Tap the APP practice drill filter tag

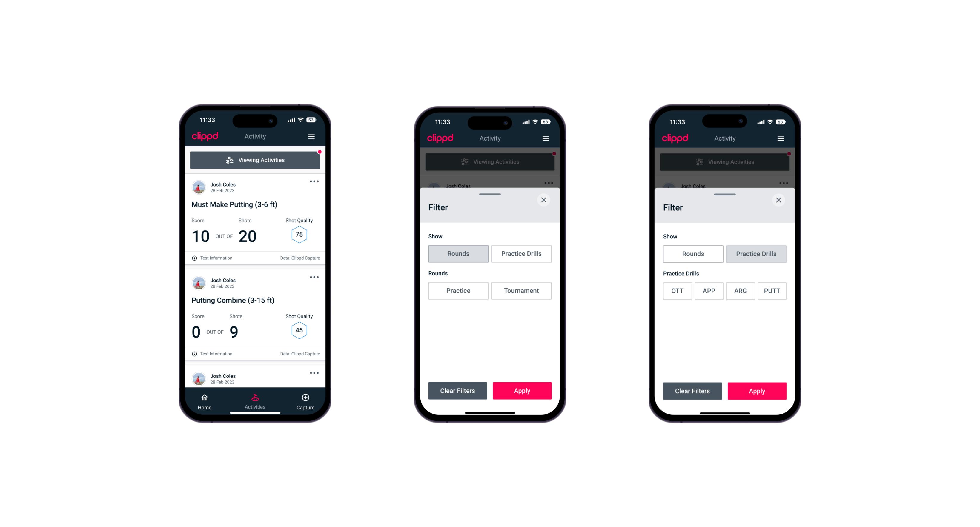709,290
